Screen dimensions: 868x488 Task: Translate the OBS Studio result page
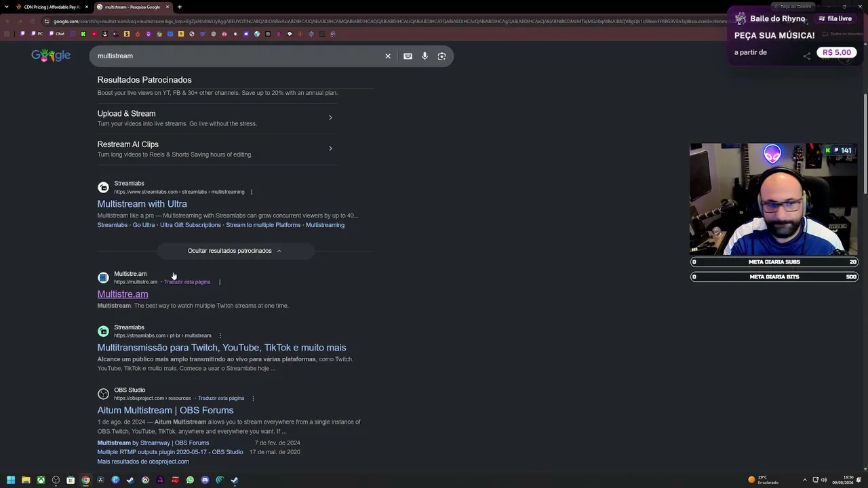[221, 399]
